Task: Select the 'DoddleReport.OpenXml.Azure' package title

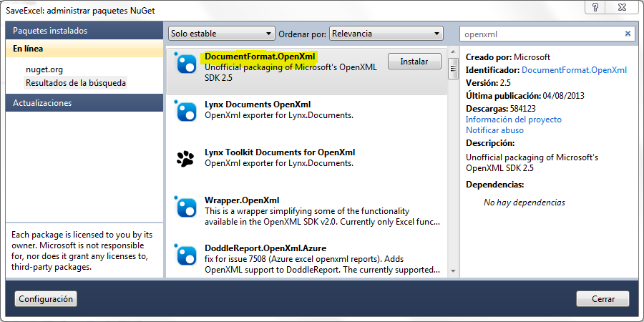Action: click(x=265, y=248)
